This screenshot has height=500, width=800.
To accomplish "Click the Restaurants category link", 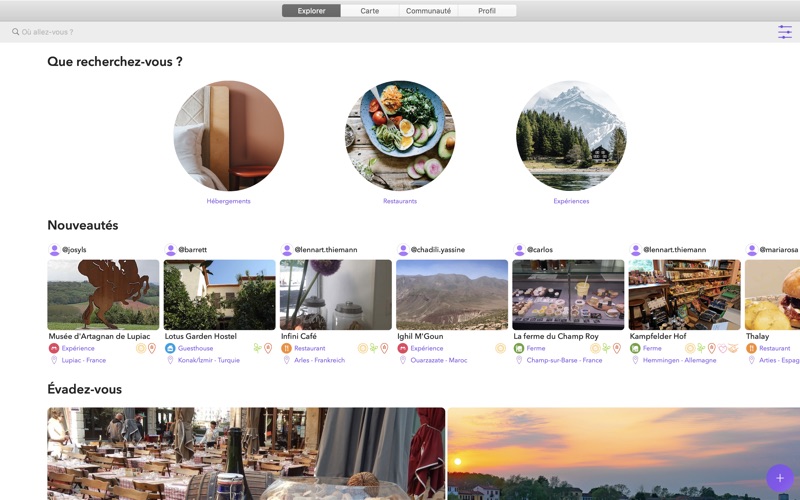I will pyautogui.click(x=400, y=201).
